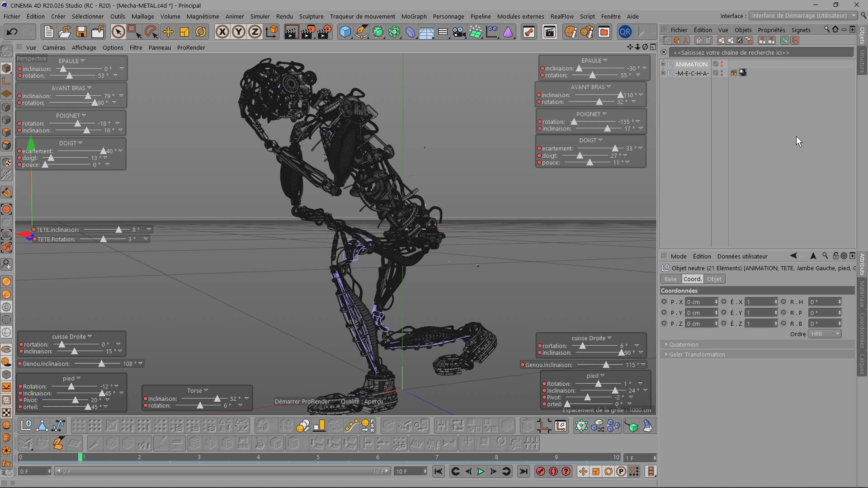Open the blue QR toolbar icon
This screenshot has height=488, width=868.
pos(625,32)
